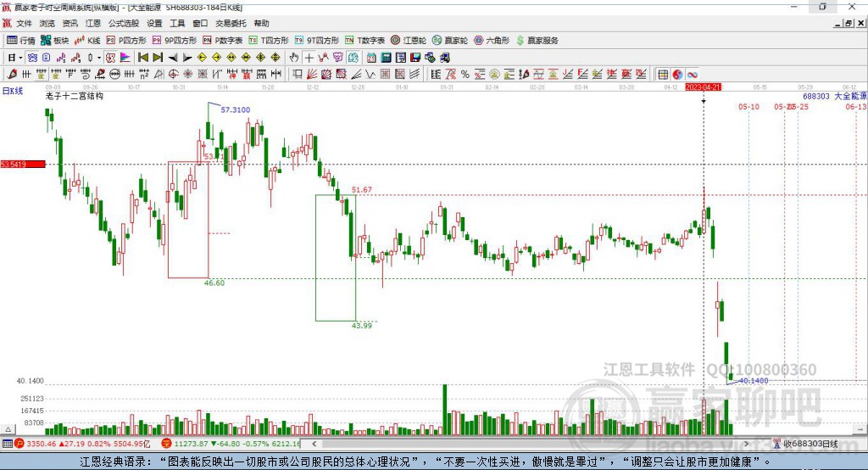Click the 57.3100 high price label
Image resolution: width=868 pixels, height=470 pixels.
pos(236,109)
